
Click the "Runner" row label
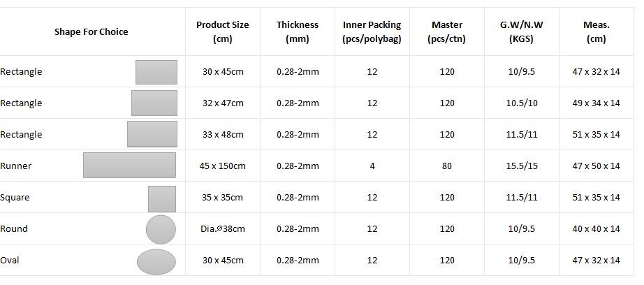[16, 166]
